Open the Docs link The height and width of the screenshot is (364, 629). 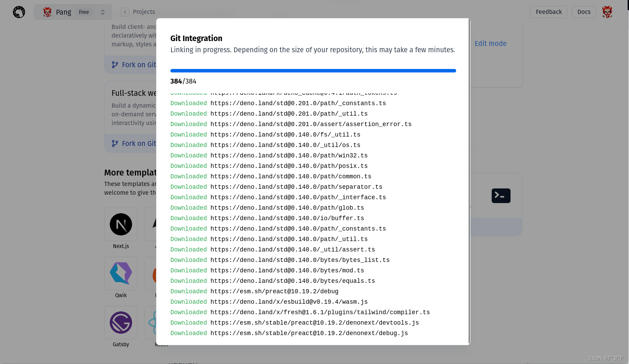[584, 12]
